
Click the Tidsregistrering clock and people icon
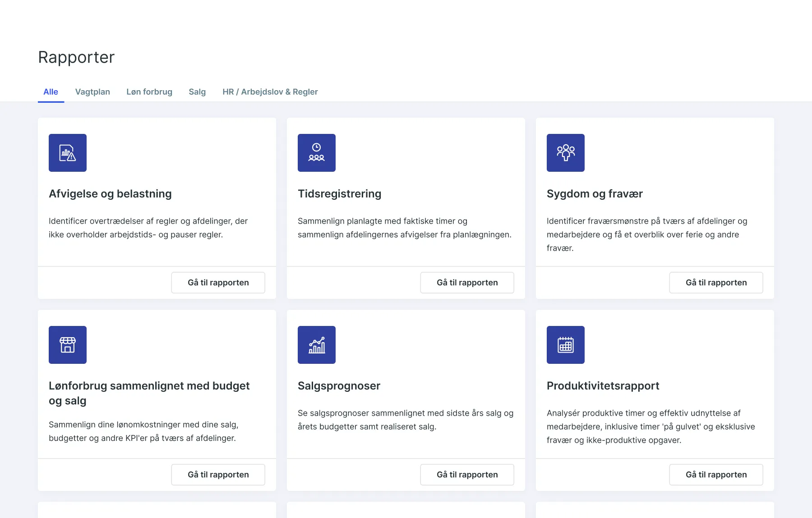[317, 153]
